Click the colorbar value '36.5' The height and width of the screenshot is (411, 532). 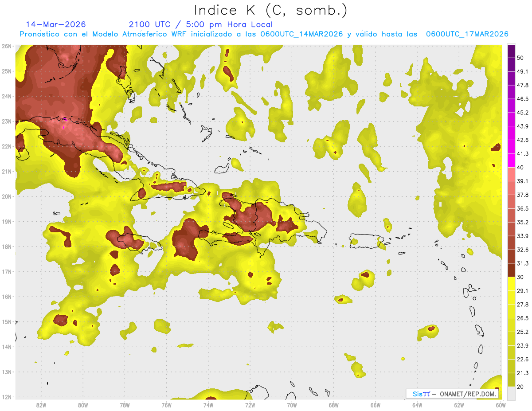coord(522,208)
